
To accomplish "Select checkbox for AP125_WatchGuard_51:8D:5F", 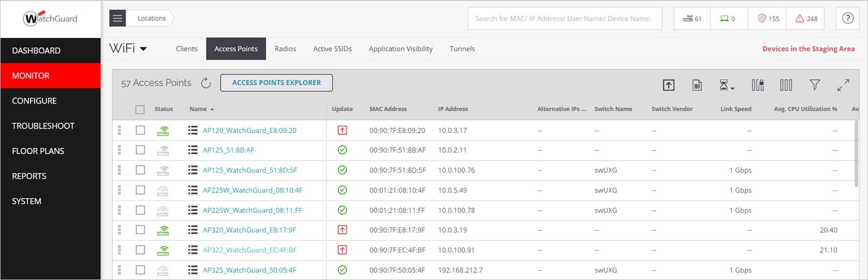I will tap(140, 170).
